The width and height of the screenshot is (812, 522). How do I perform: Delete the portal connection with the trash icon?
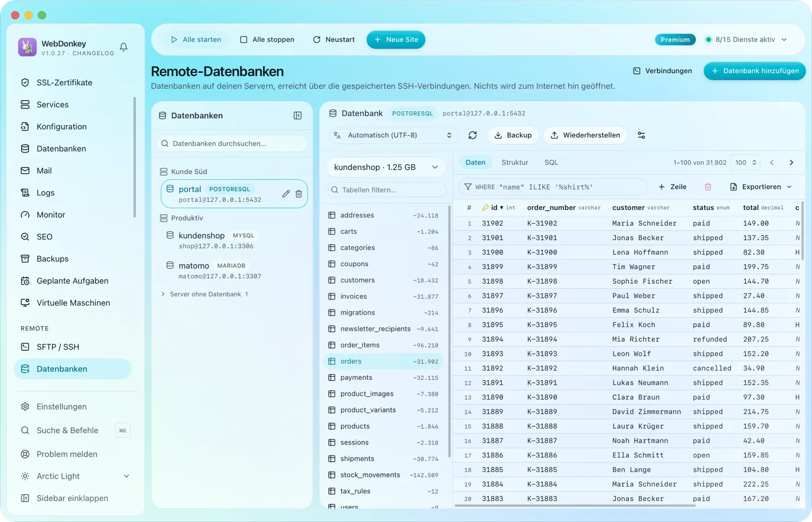point(299,194)
